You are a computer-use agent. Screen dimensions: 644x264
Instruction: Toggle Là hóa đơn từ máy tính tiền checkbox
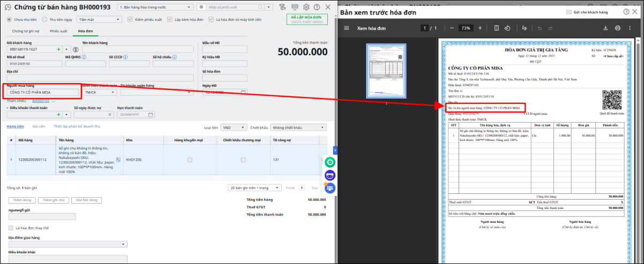pos(211,19)
